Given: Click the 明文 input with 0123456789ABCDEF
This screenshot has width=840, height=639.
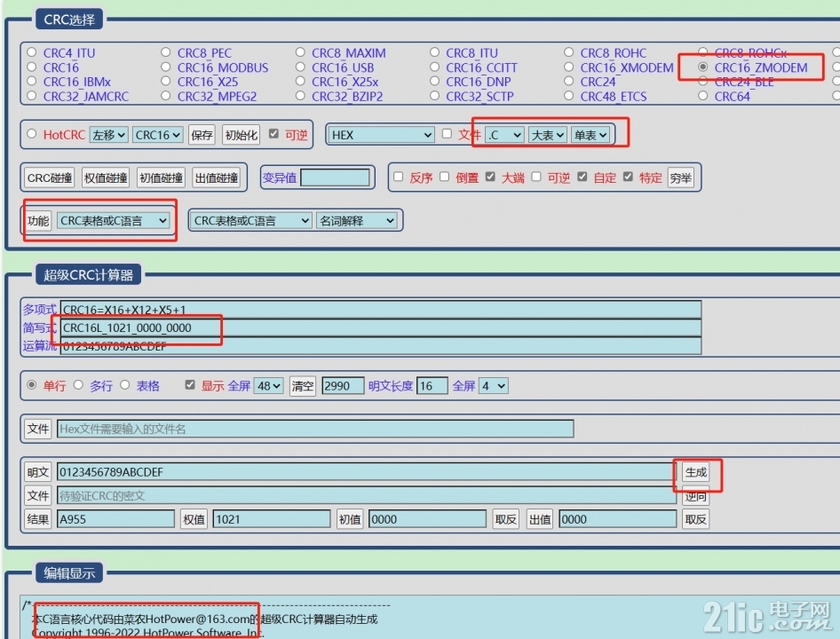Looking at the screenshot, I should coord(367,472).
